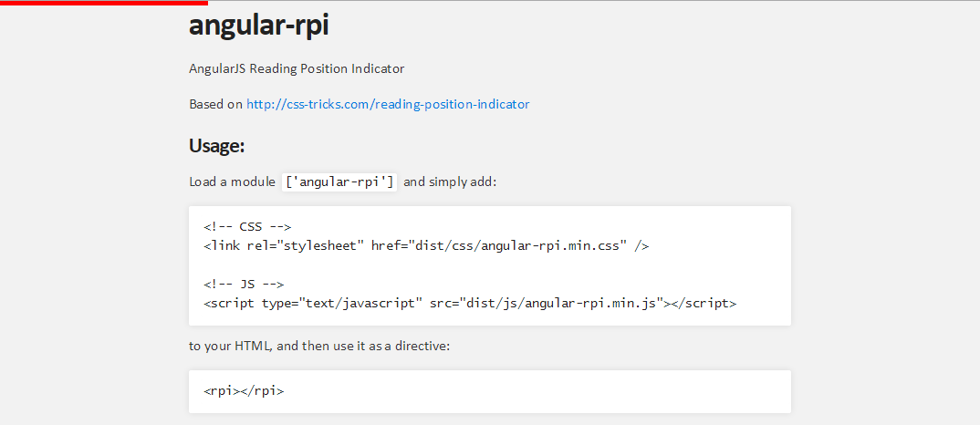This screenshot has height=425, width=980.
Task: Click the 'Based on' text before the link
Action: [x=215, y=104]
